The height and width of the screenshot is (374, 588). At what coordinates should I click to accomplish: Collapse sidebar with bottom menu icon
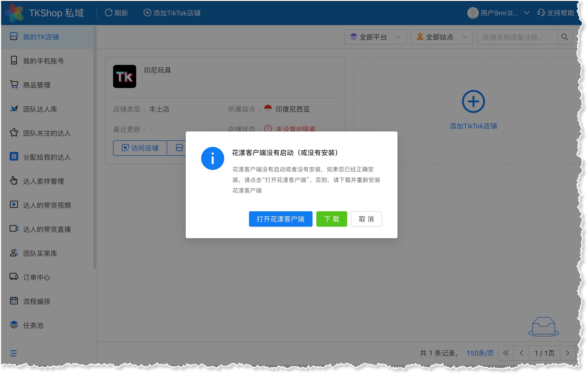(x=13, y=353)
